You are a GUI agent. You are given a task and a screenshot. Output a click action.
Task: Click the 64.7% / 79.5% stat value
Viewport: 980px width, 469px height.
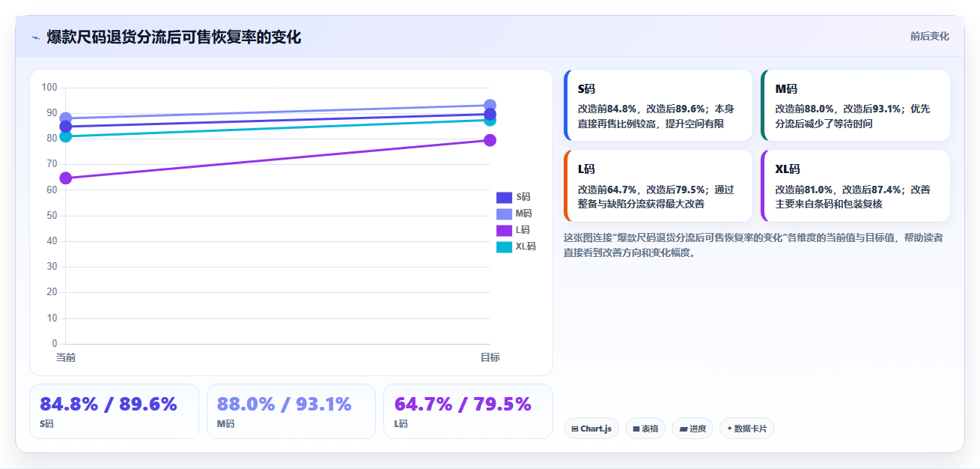click(463, 405)
